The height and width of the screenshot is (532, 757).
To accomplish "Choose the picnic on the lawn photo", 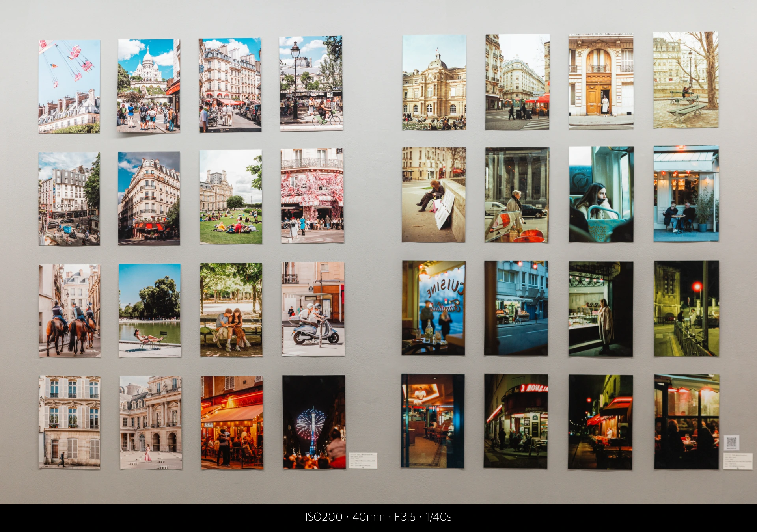I will pyautogui.click(x=231, y=197).
